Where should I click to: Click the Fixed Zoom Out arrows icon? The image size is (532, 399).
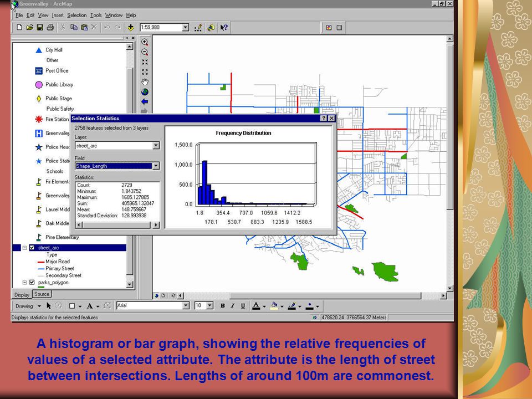145,72
